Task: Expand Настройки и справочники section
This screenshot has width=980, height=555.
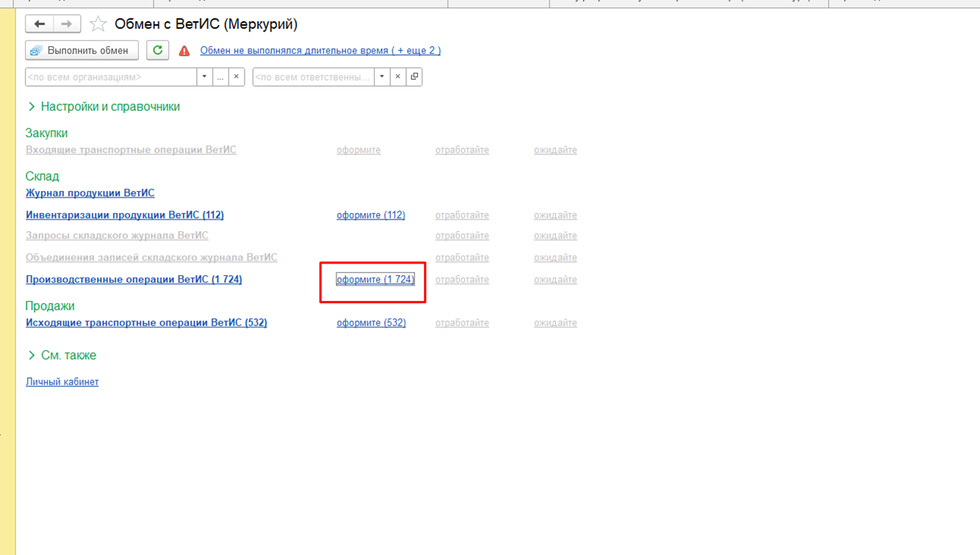Action: [104, 106]
